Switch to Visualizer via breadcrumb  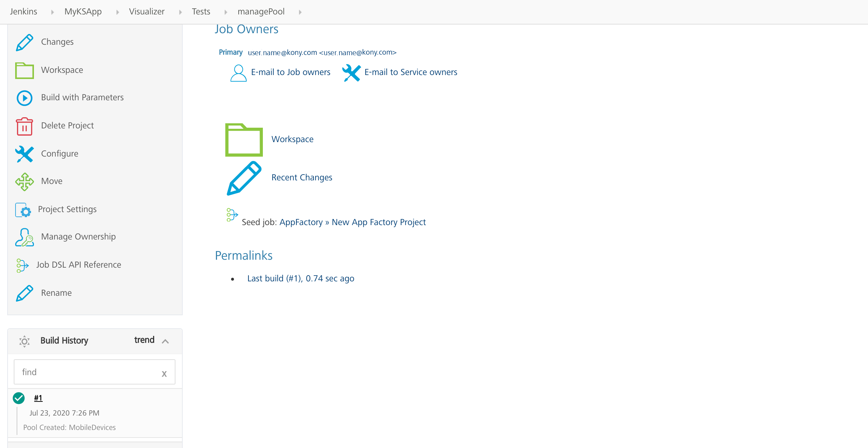[x=146, y=11]
